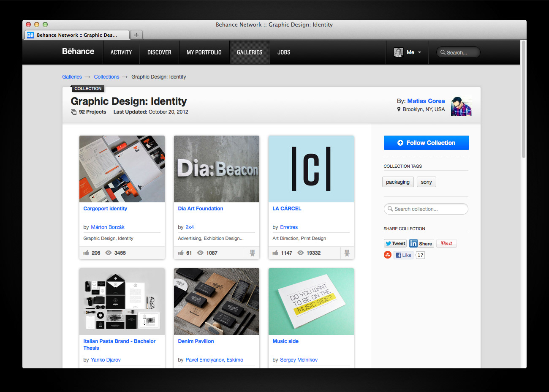This screenshot has width=549, height=392.
Task: Click the eye views icon on Cargoport identity
Action: (109, 253)
